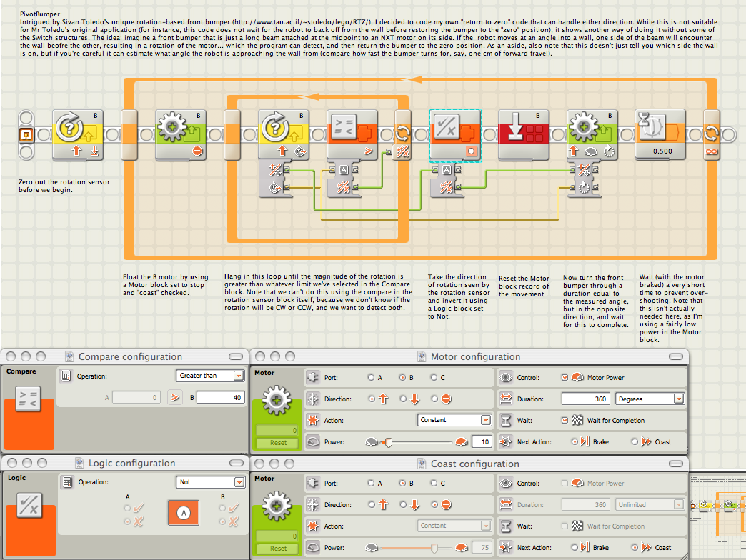Select the Compare block in the inner loop
Viewport: 746px width, 560px height.
[352, 134]
